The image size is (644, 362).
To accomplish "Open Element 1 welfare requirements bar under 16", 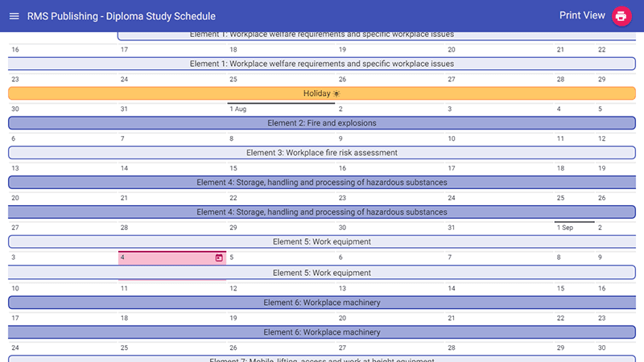I will tap(322, 64).
